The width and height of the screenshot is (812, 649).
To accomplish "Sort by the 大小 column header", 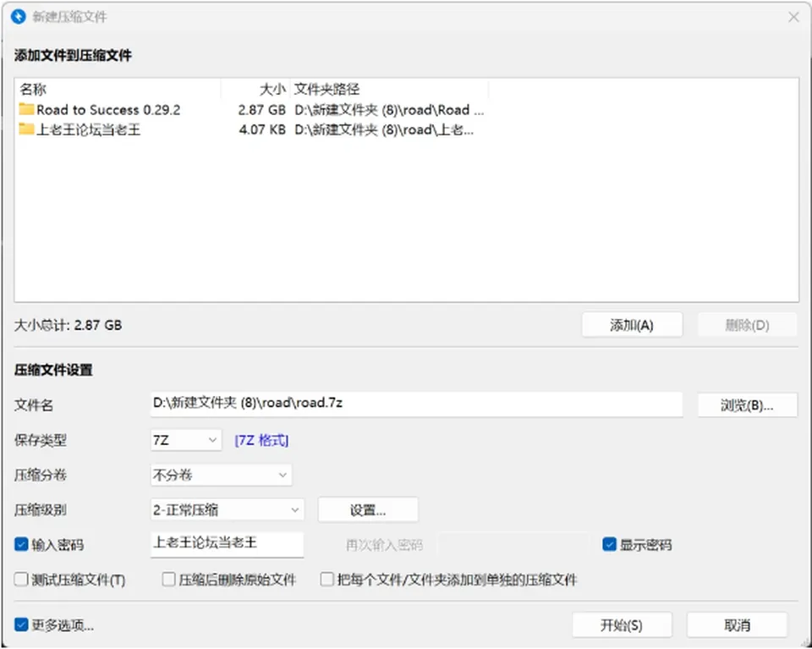I will 255,89.
